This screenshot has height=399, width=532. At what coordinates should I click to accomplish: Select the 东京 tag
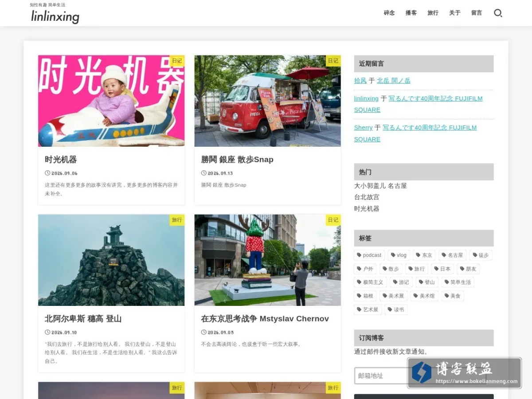tap(424, 255)
